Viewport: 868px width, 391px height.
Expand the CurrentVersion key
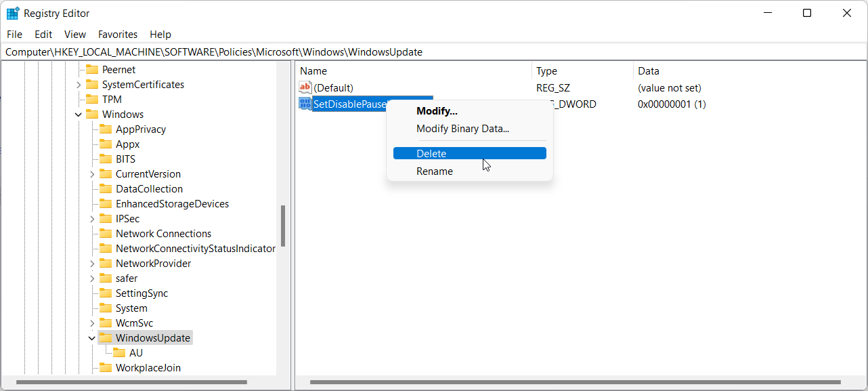(x=92, y=173)
